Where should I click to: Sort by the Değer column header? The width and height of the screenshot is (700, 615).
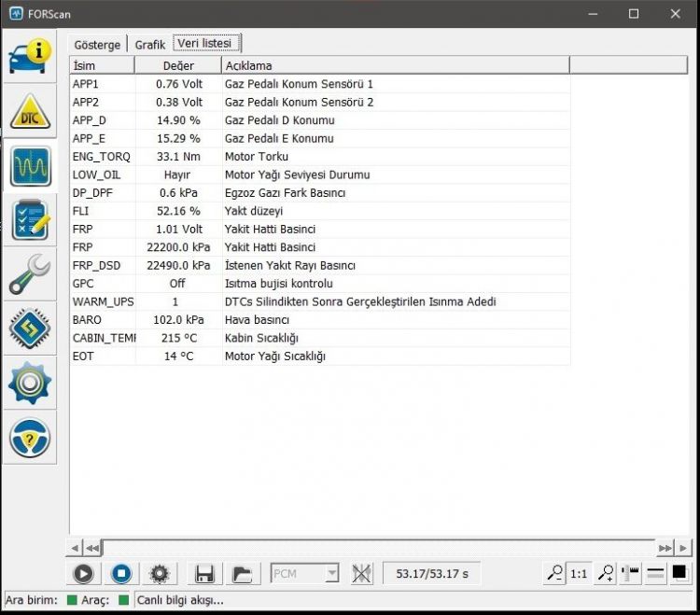pos(178,65)
